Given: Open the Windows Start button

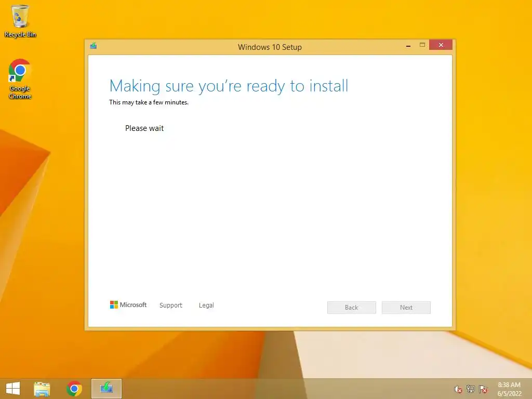Looking at the screenshot, I should tap(13, 389).
